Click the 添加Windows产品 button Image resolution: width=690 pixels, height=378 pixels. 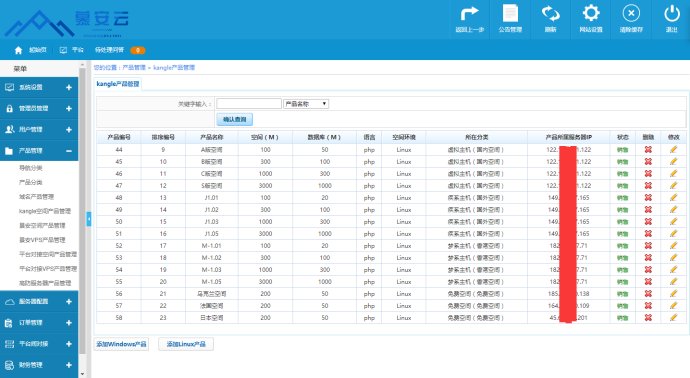pyautogui.click(x=121, y=344)
